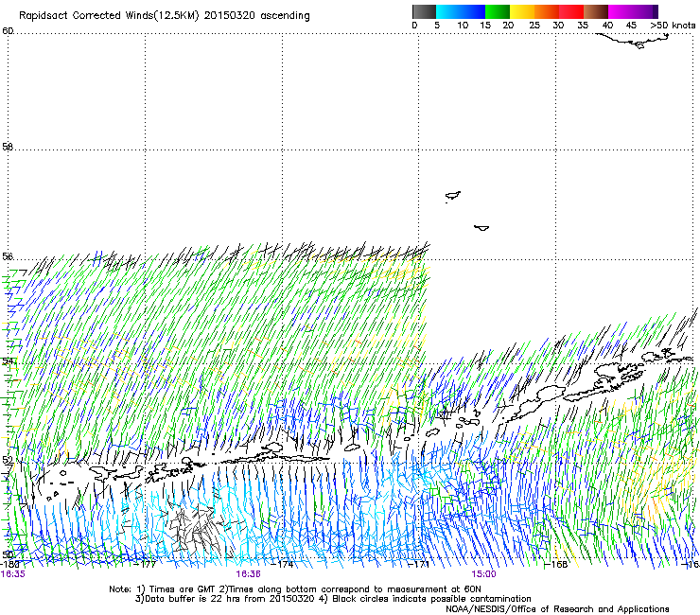The image size is (700, 615).
Task: Click the '25' legend scale number
Action: pyautogui.click(x=534, y=26)
